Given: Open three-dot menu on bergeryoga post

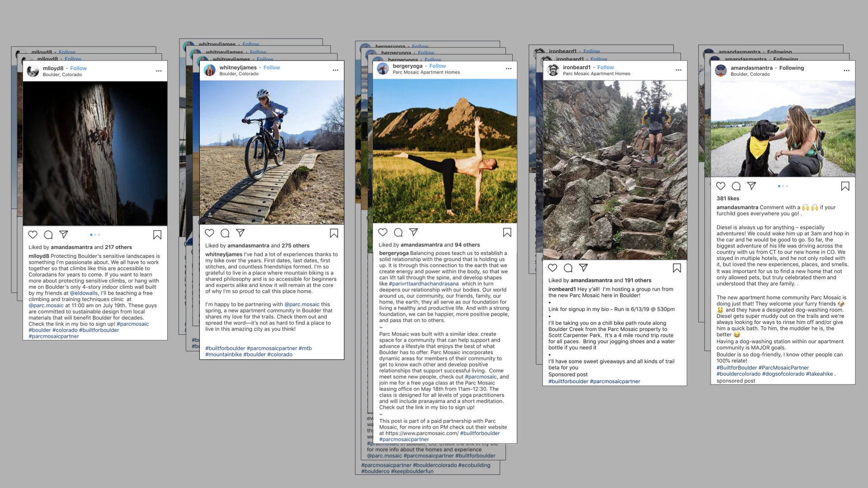Looking at the screenshot, I should 508,69.
